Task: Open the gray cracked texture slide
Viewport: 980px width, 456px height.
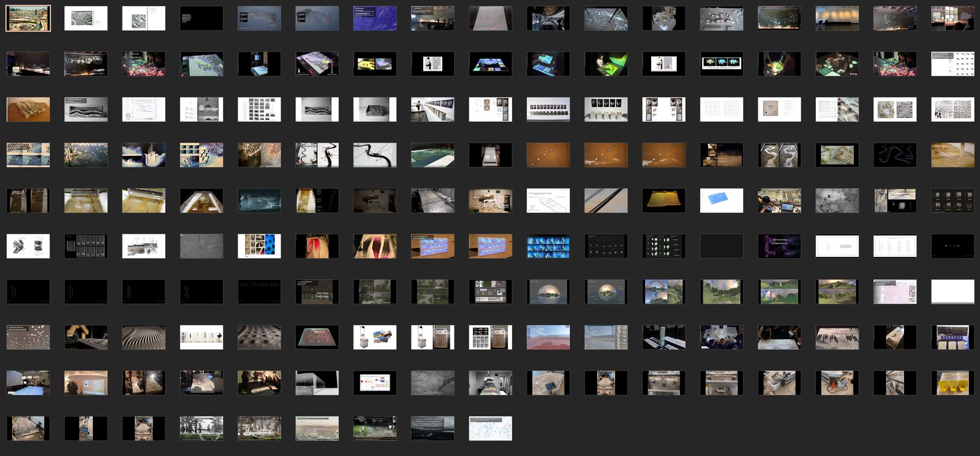Action: pos(432,383)
